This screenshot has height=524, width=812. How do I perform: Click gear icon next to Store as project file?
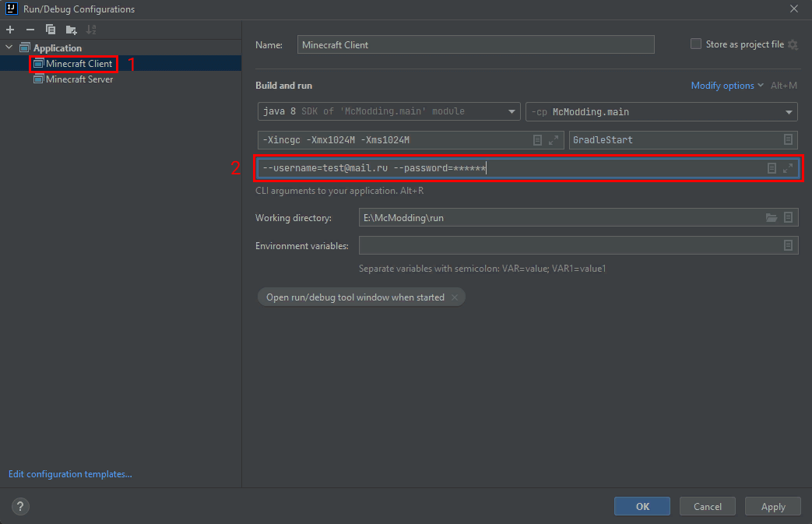point(793,45)
